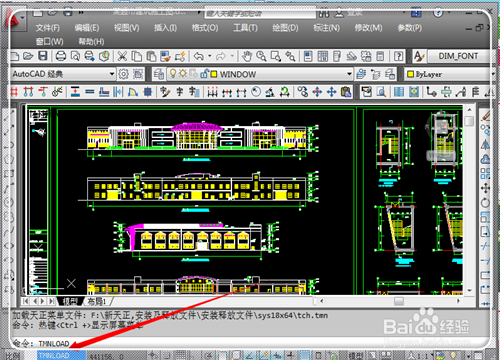Open Help with the question mark icon
500x360 pixels.
tap(398, 56)
